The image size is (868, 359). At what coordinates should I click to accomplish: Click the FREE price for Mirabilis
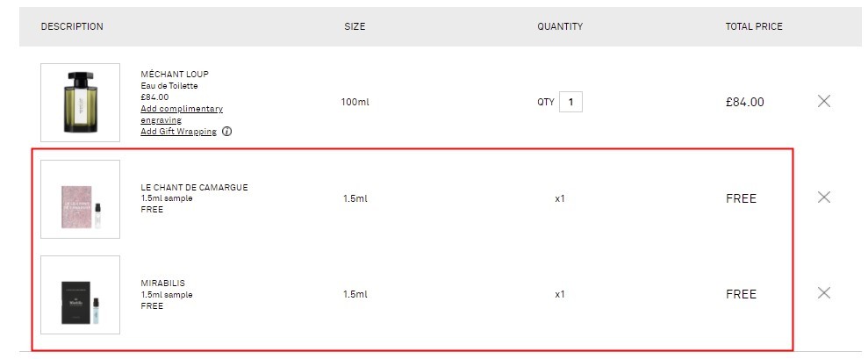[741, 294]
